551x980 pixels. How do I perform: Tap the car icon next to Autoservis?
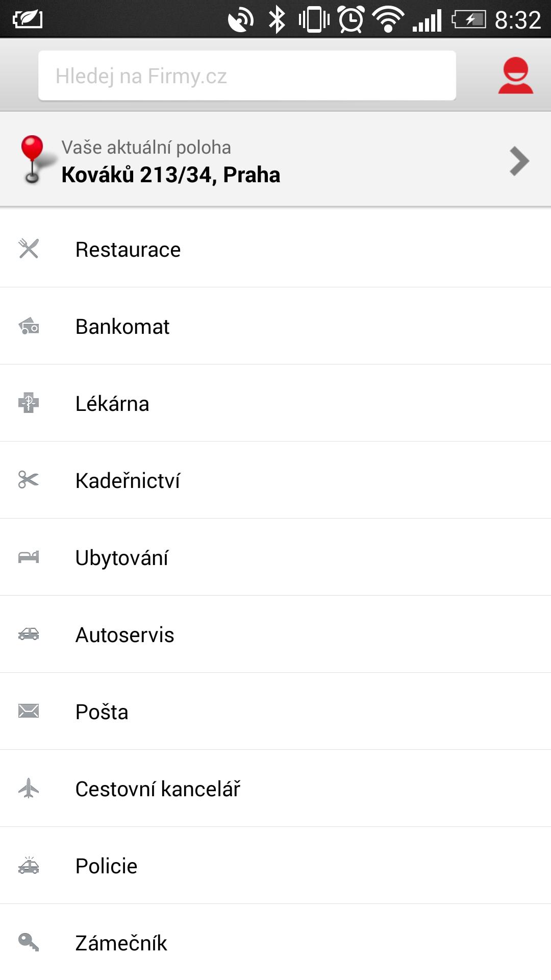[x=29, y=634]
